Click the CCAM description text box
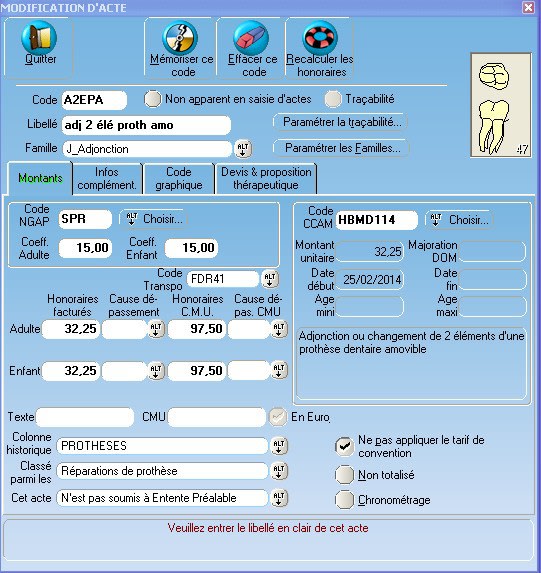Viewport: 541px width, 573px height. (412, 364)
